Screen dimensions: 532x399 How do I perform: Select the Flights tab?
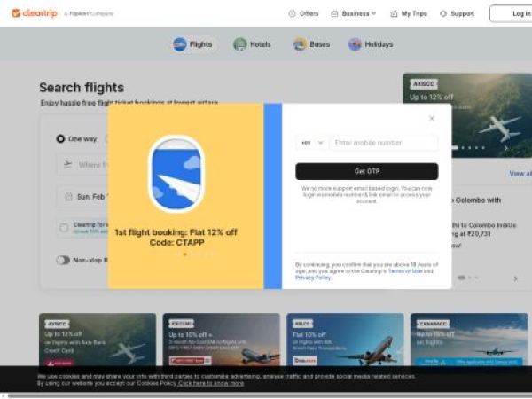(192, 44)
